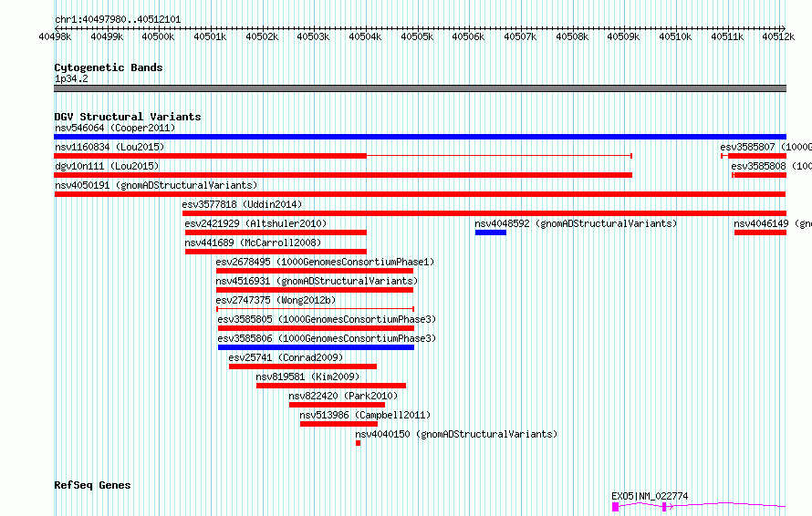Click esv3577818 (Uddin2014) variant label
This screenshot has height=516, width=812.
(x=242, y=204)
